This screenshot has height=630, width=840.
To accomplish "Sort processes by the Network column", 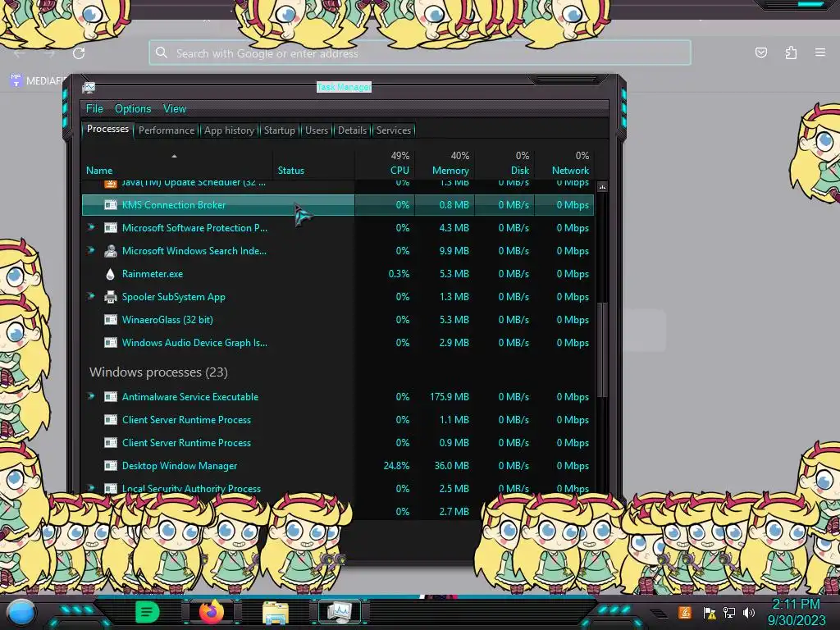I will tap(571, 171).
